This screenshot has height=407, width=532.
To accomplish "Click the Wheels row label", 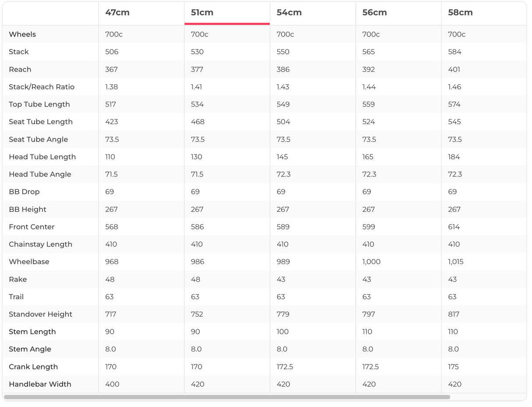I will [x=22, y=34].
